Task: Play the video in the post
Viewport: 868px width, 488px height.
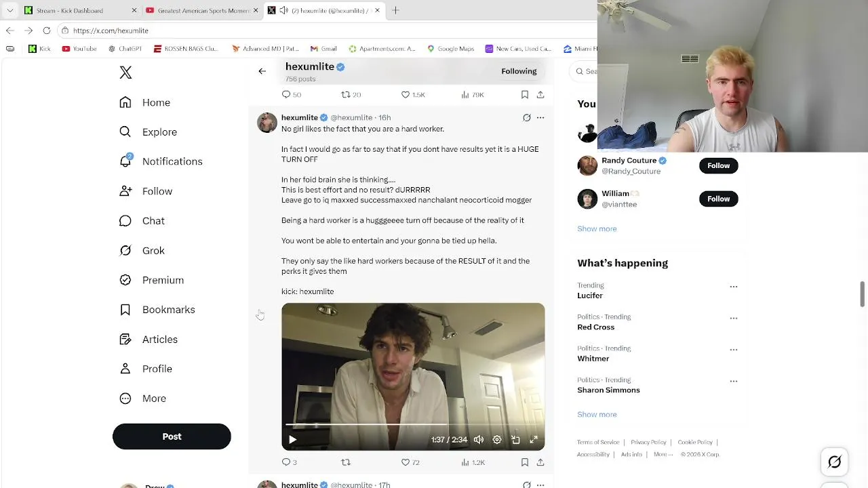Action: (x=292, y=440)
